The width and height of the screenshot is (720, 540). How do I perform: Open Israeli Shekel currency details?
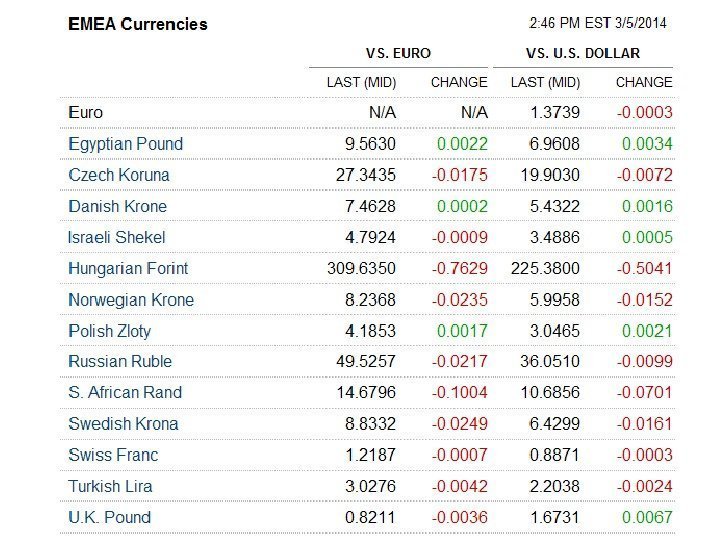click(117, 237)
